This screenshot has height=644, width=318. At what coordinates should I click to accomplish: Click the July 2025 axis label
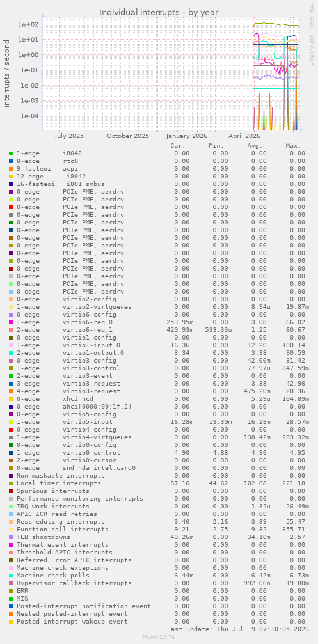coord(69,136)
